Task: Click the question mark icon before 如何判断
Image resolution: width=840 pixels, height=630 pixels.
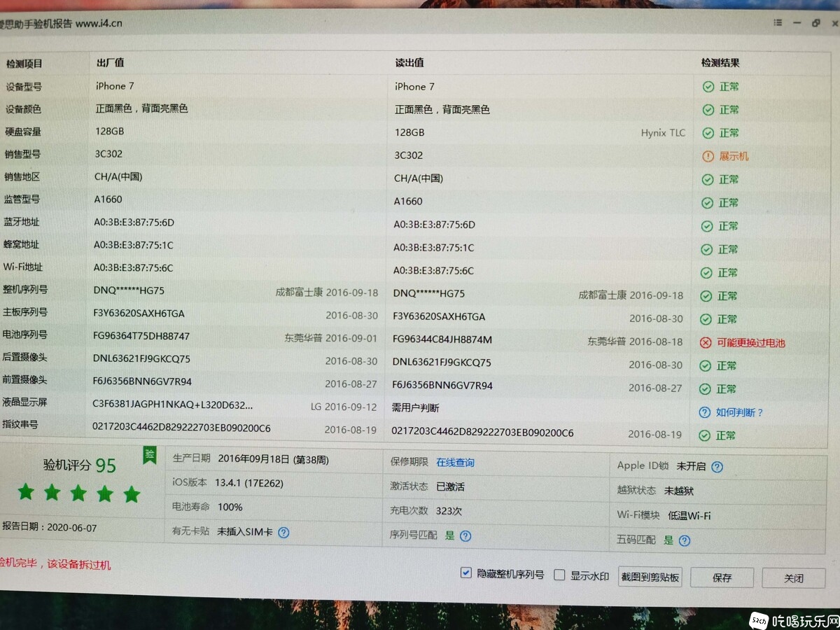Action: 705,412
